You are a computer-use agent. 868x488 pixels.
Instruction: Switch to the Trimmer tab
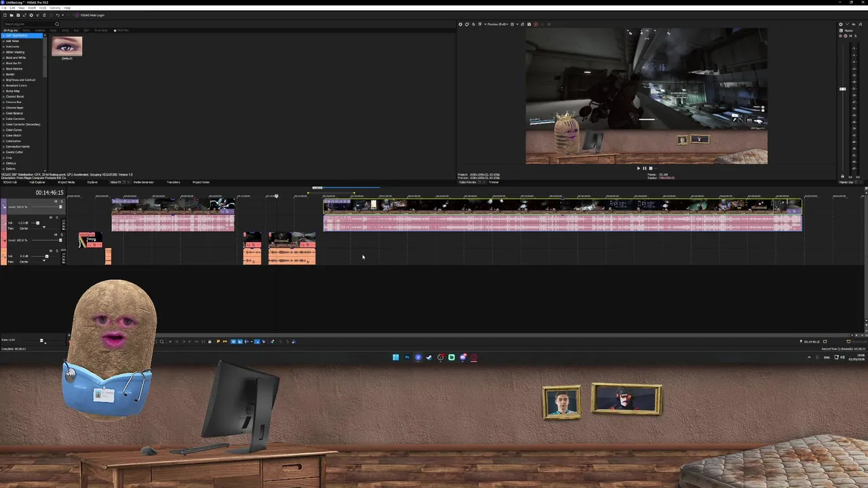494,182
